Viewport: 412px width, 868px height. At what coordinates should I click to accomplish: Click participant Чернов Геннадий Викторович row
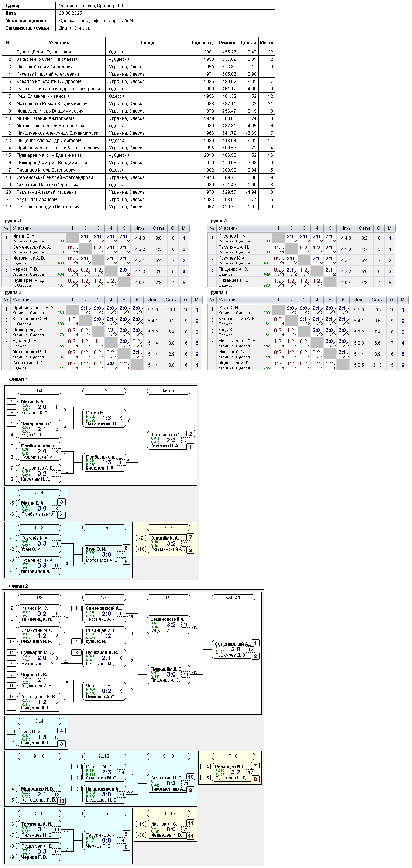(138, 207)
